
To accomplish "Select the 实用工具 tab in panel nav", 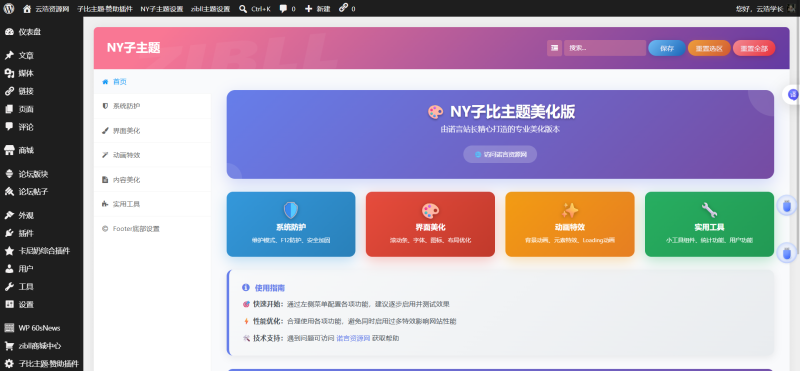I will [x=152, y=204].
